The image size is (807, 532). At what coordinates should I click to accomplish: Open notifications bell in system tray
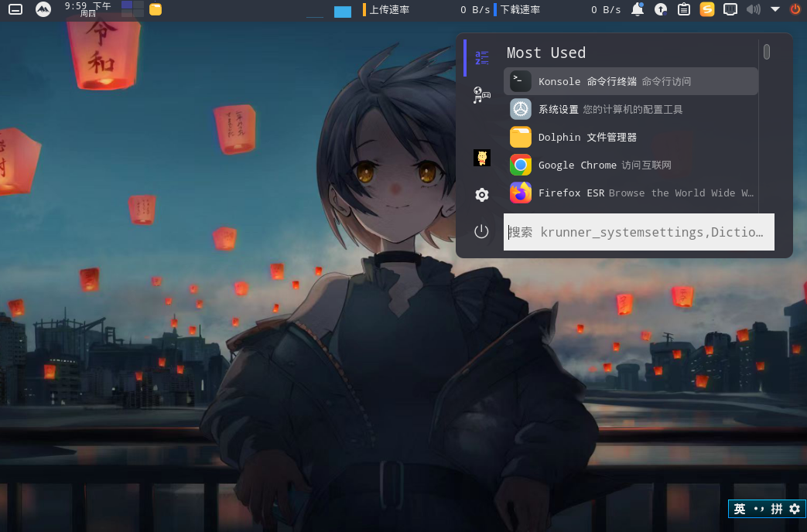coord(638,9)
